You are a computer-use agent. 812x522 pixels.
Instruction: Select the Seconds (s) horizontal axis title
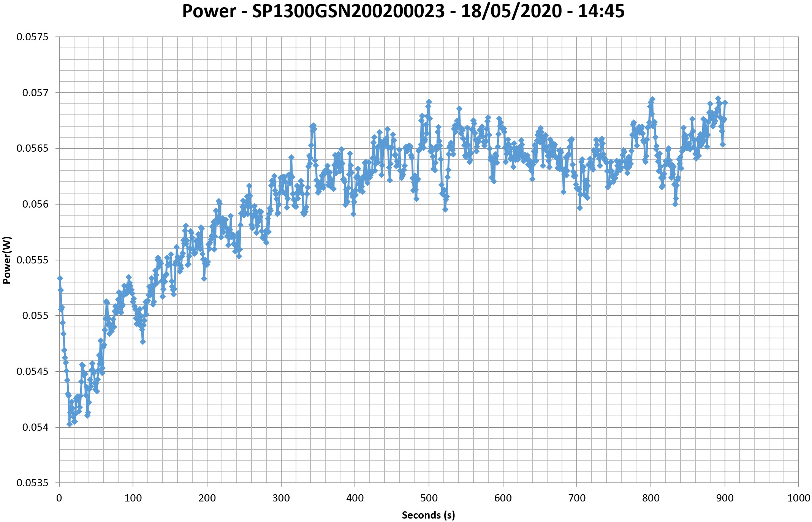click(428, 515)
